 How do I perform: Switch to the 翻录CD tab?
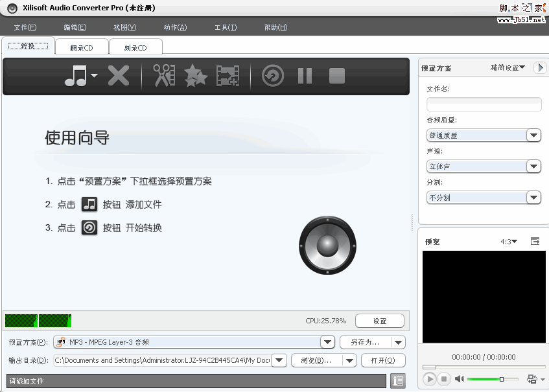[82, 47]
